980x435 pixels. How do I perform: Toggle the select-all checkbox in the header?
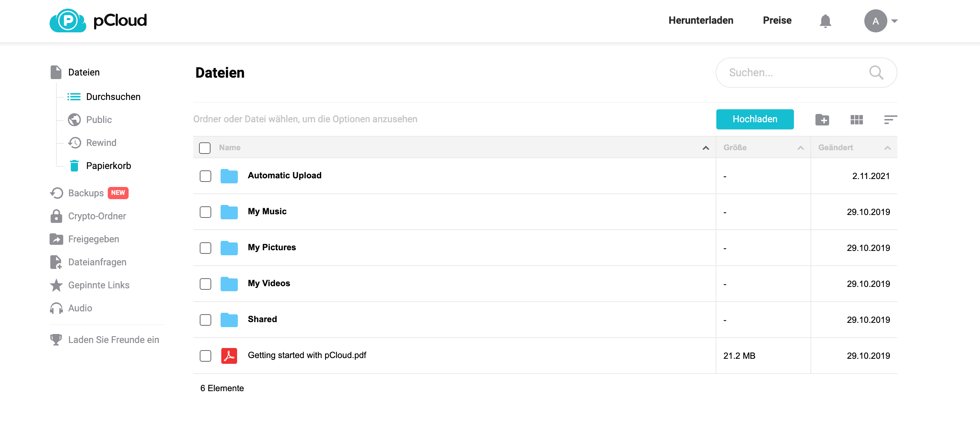tap(205, 148)
